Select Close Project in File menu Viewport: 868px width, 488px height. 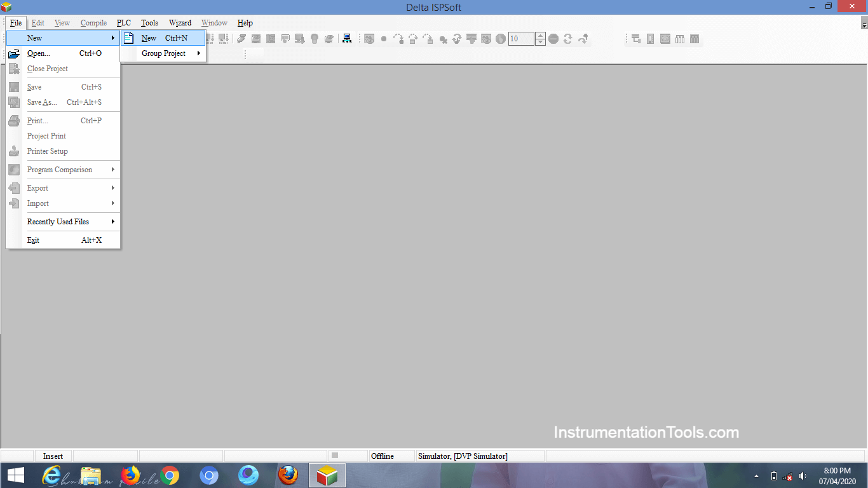click(x=63, y=69)
